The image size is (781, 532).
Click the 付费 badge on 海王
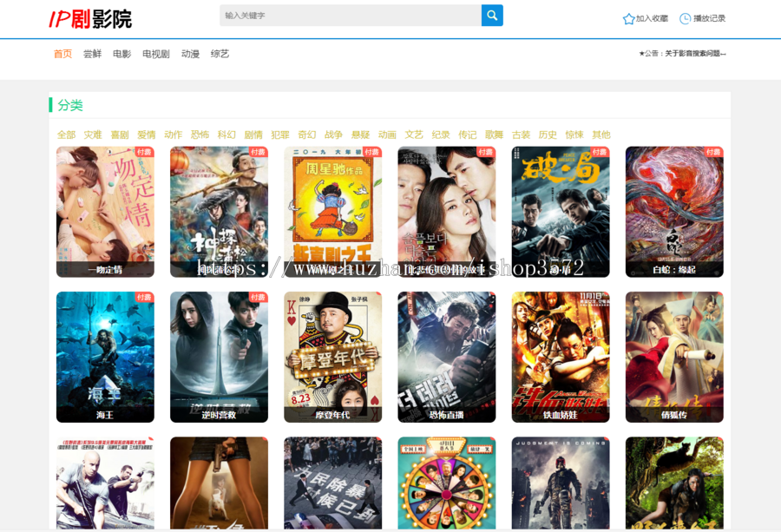click(144, 298)
